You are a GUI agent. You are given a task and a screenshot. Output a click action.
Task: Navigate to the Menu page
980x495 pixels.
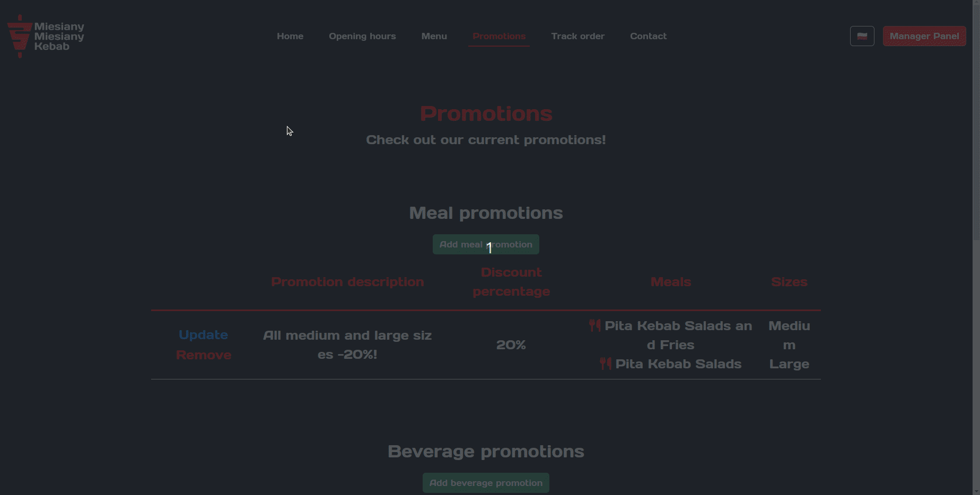(434, 36)
